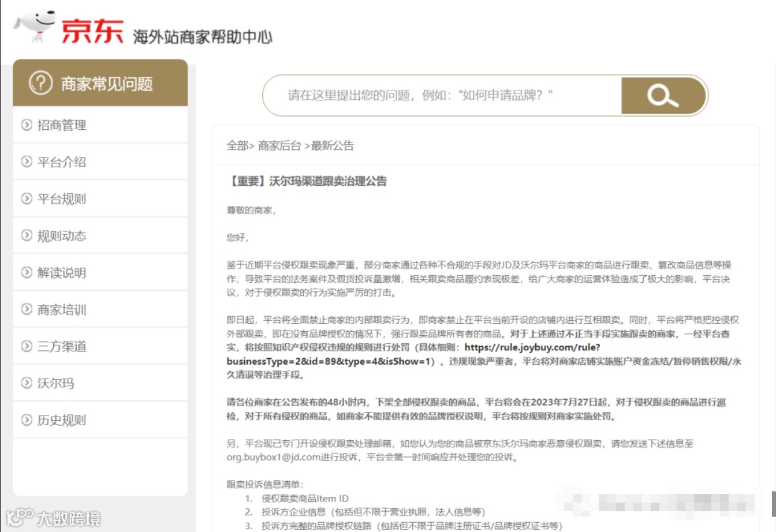
Task: Open the 平台规则 sidebar menu
Action: point(100,198)
